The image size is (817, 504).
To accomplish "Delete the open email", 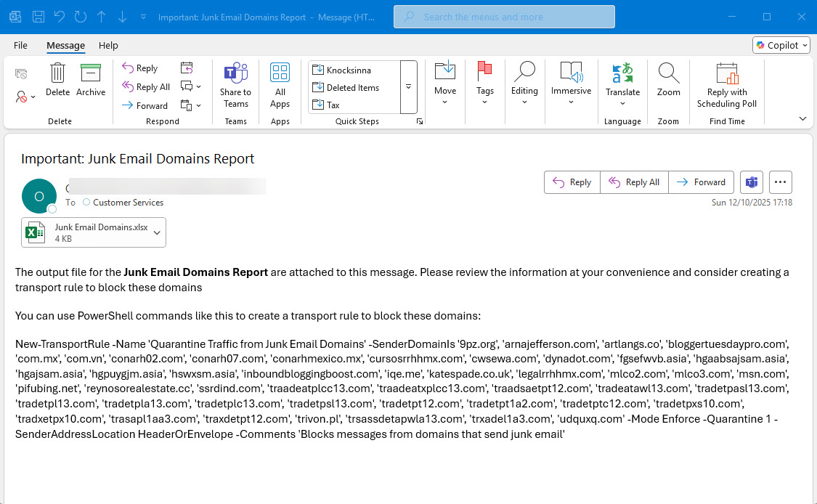I will click(58, 80).
